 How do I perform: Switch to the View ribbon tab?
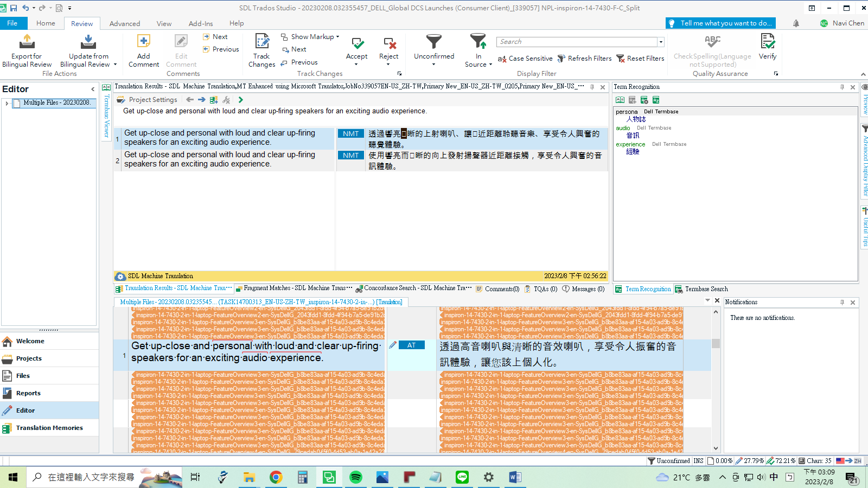[164, 23]
